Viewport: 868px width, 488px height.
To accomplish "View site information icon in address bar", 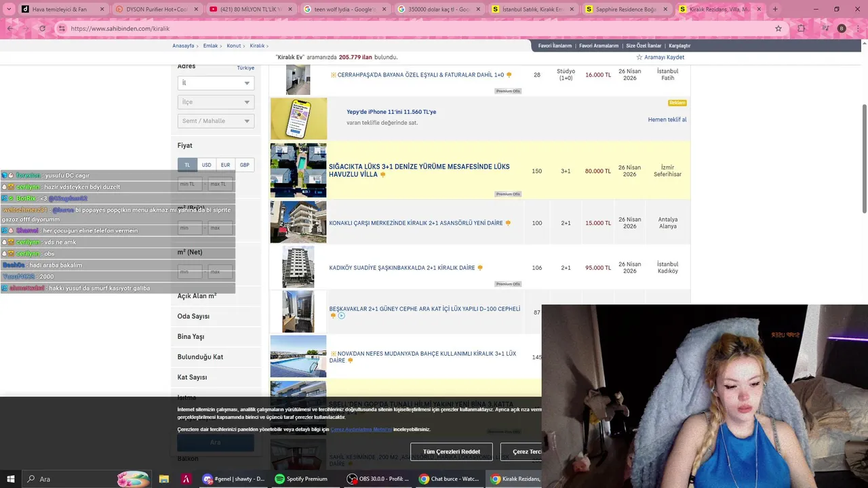I will (62, 28).
